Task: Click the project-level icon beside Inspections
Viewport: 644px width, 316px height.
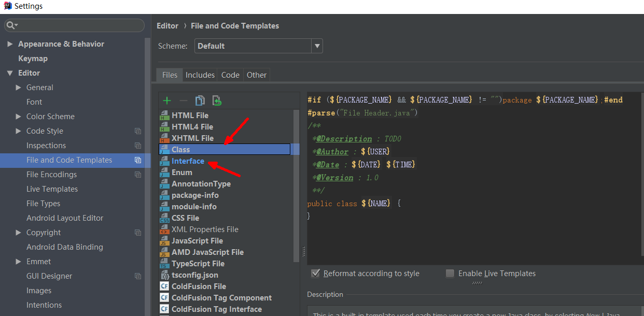Action: [138, 146]
